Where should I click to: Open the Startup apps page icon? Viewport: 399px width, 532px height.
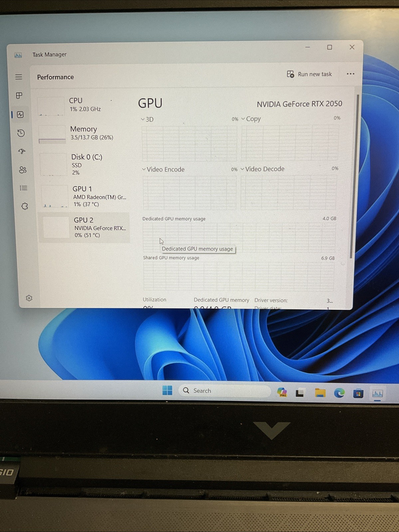coord(22,151)
